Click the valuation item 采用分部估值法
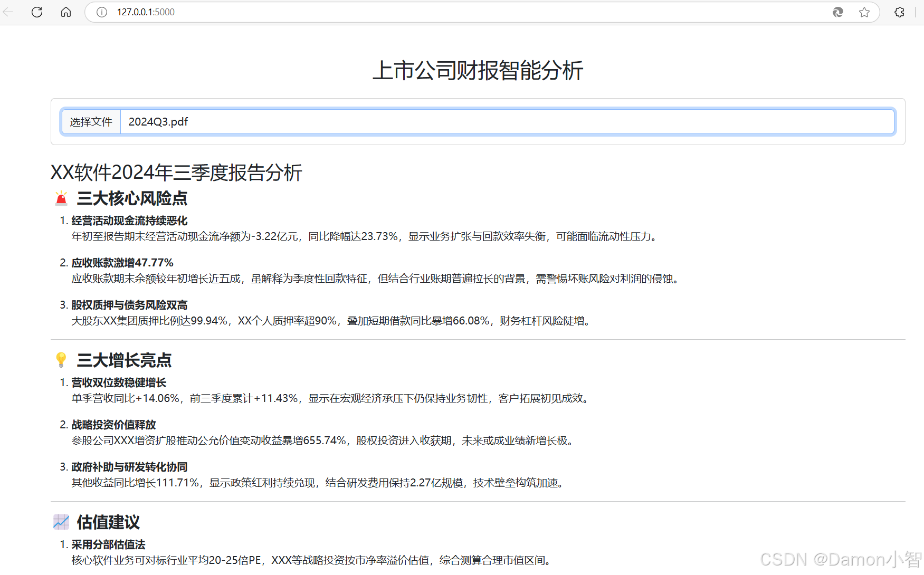924x575 pixels. [109, 544]
